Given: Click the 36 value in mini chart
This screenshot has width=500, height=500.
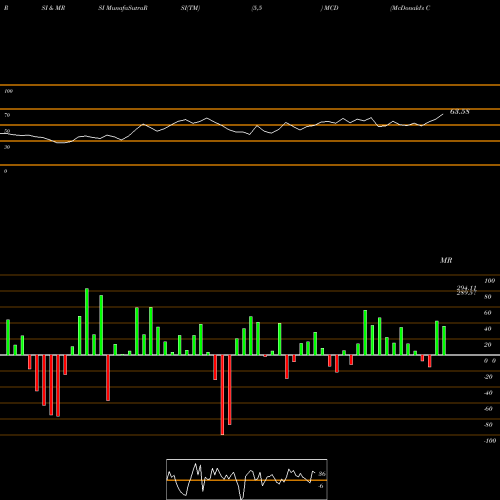Looking at the screenshot, I should tap(322, 474).
